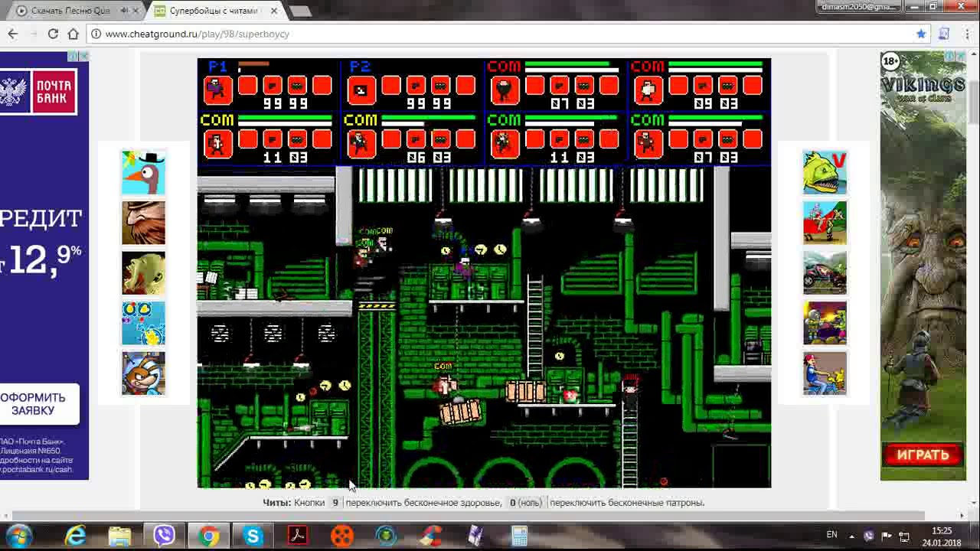Click the 'ИГРАТЬ' button on Vikings ad

coord(923,455)
